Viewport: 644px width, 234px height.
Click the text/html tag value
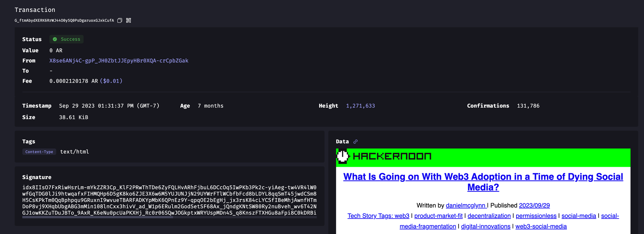click(x=74, y=152)
